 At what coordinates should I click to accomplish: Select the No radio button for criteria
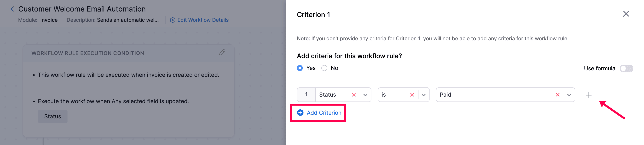pyautogui.click(x=324, y=68)
